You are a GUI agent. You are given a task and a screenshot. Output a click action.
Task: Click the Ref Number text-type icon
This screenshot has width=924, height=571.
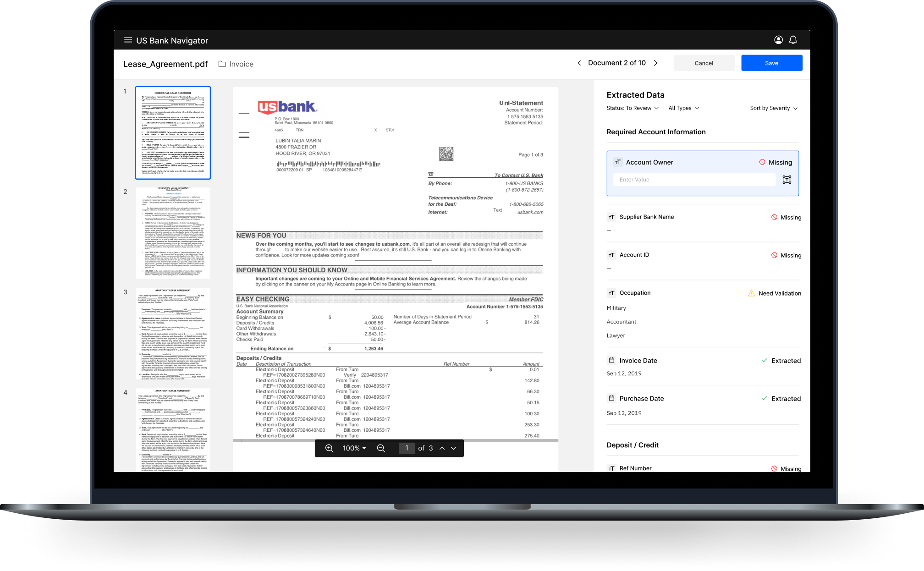(x=611, y=468)
